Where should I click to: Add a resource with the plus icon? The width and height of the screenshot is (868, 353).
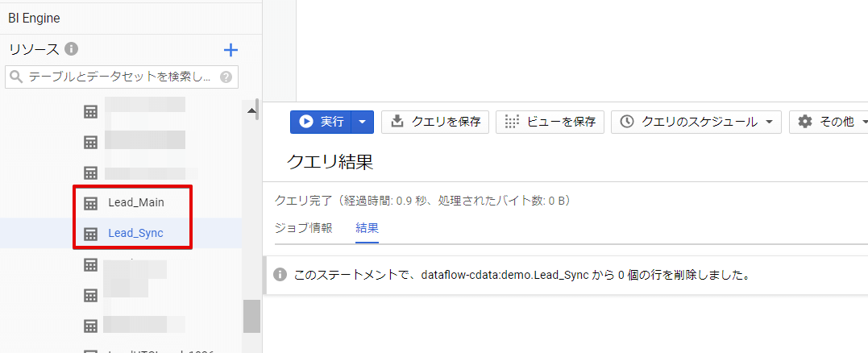(230, 50)
